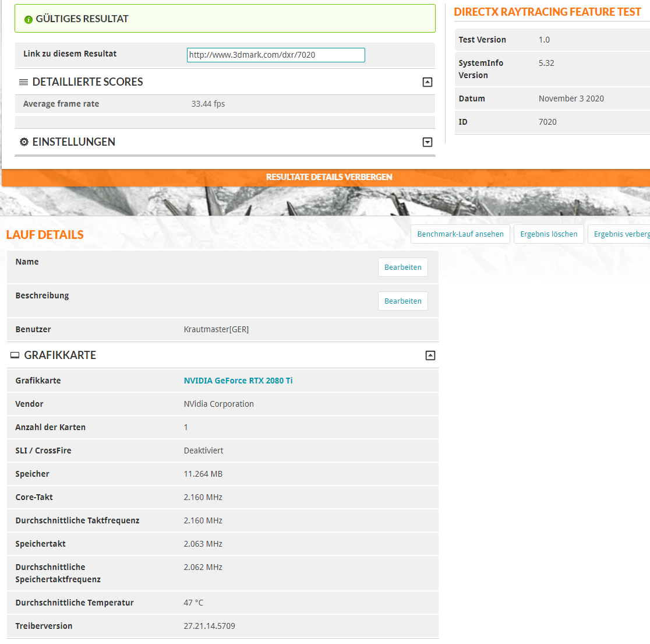Click the Durchschnittliche Taktfrequenz value 2.160 MHz
Viewport: 650px width, 644px height.
(203, 520)
